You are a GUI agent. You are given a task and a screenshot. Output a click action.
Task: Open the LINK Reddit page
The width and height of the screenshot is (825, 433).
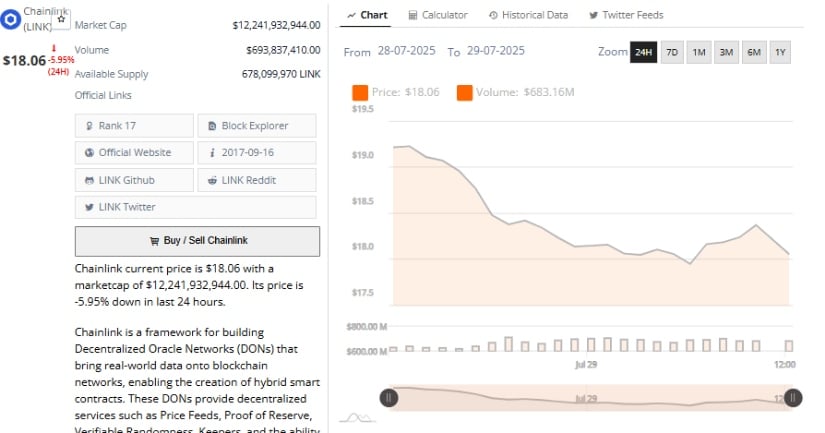tap(257, 180)
